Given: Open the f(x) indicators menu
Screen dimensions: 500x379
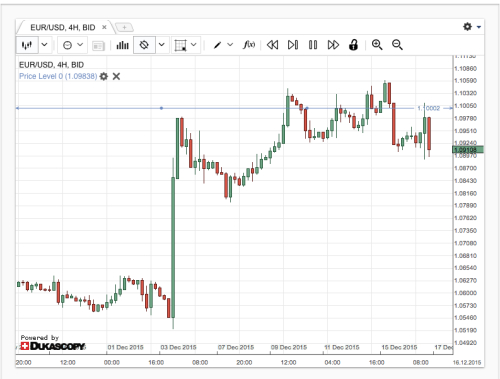Looking at the screenshot, I should tap(249, 44).
